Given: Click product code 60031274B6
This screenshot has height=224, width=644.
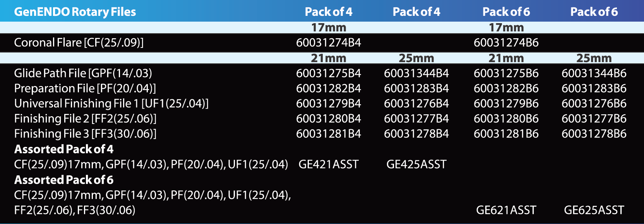Looking at the screenshot, I should pos(506,42).
